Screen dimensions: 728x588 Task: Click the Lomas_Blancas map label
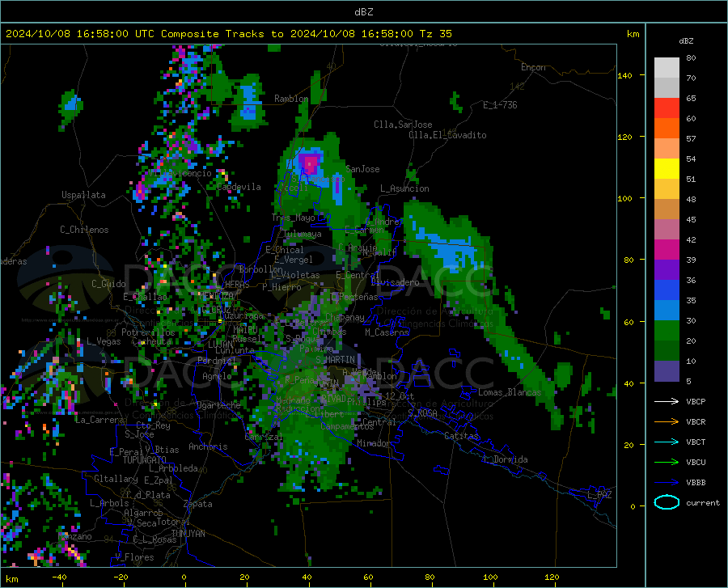click(510, 392)
